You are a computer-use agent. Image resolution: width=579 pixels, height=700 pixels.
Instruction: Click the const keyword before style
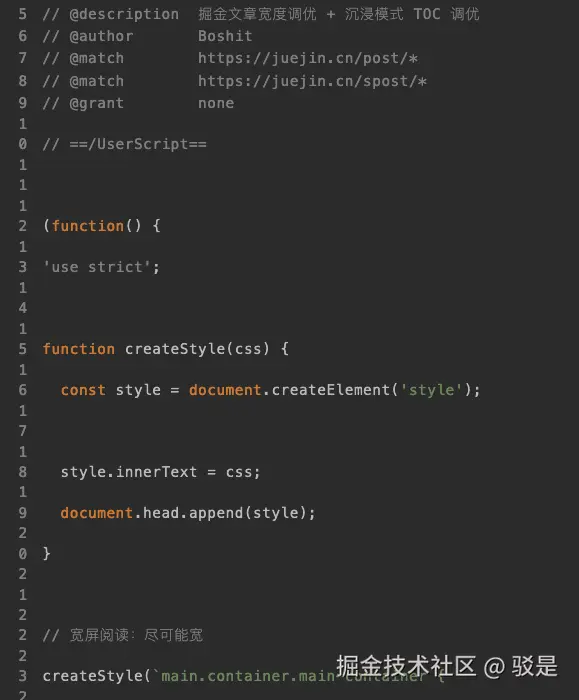pyautogui.click(x=83, y=390)
